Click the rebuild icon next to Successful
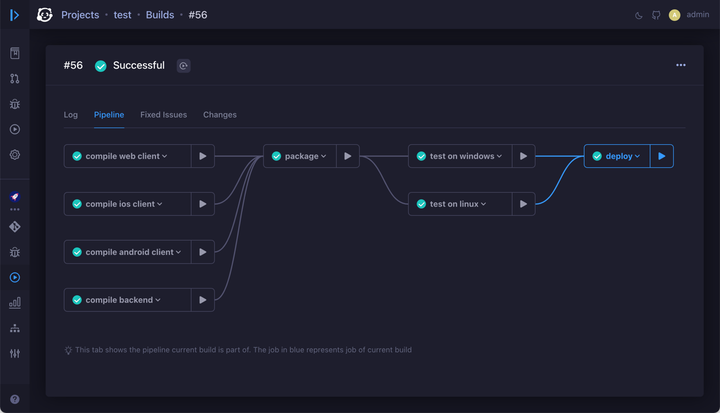 pyautogui.click(x=184, y=66)
